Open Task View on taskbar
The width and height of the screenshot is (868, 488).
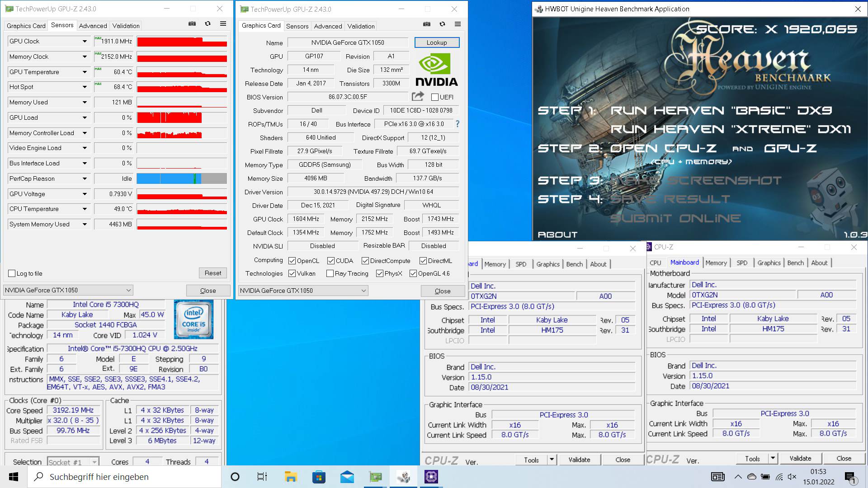pos(262,477)
